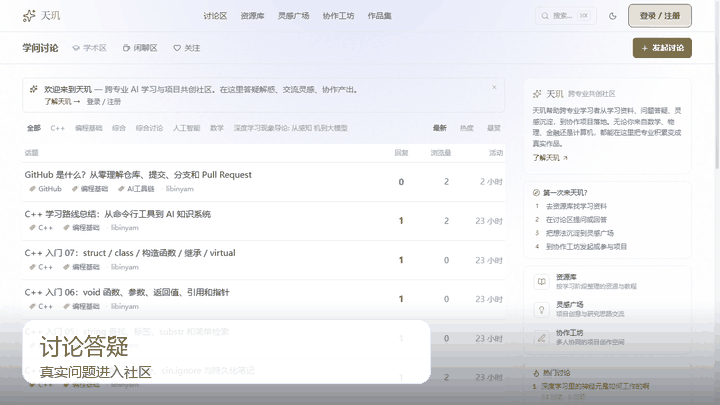The width and height of the screenshot is (720, 405).
Task: Switch to the 闲聊区 section
Action: pyautogui.click(x=140, y=48)
